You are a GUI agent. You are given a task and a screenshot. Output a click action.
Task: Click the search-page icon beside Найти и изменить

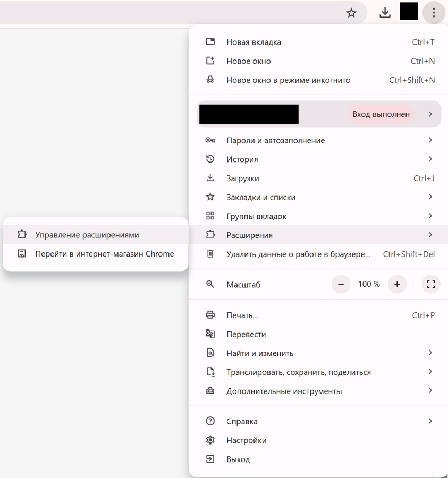pos(210,353)
